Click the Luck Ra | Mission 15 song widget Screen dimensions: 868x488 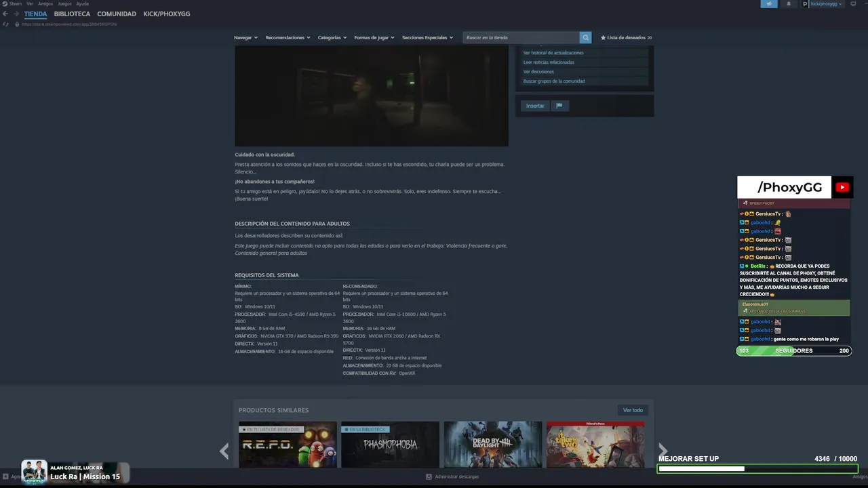pos(75,472)
